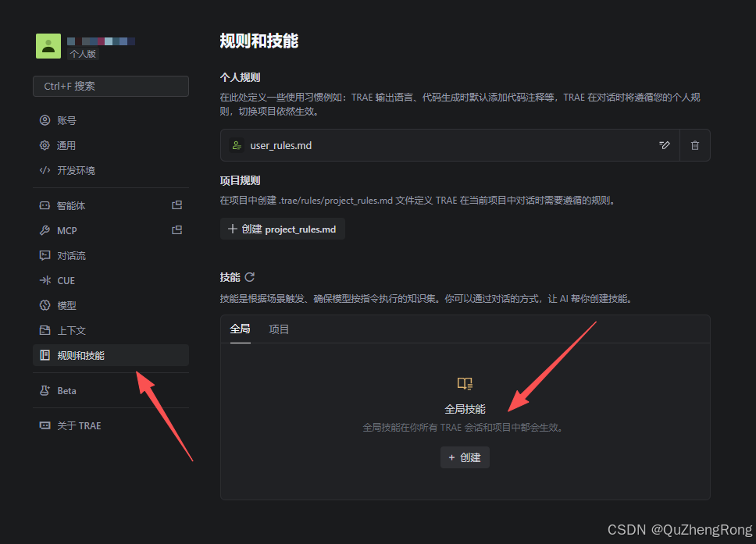Refresh skills with the reload icon
The image size is (756, 544).
250,277
